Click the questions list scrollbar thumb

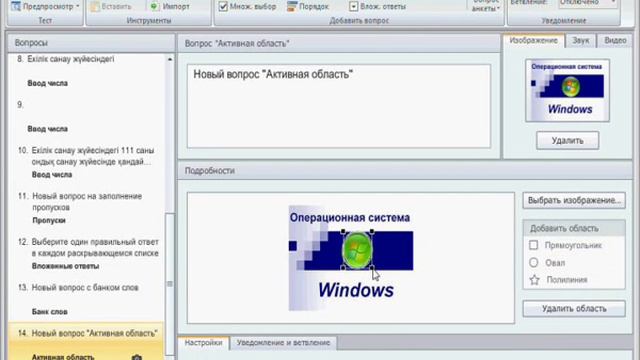click(x=170, y=284)
